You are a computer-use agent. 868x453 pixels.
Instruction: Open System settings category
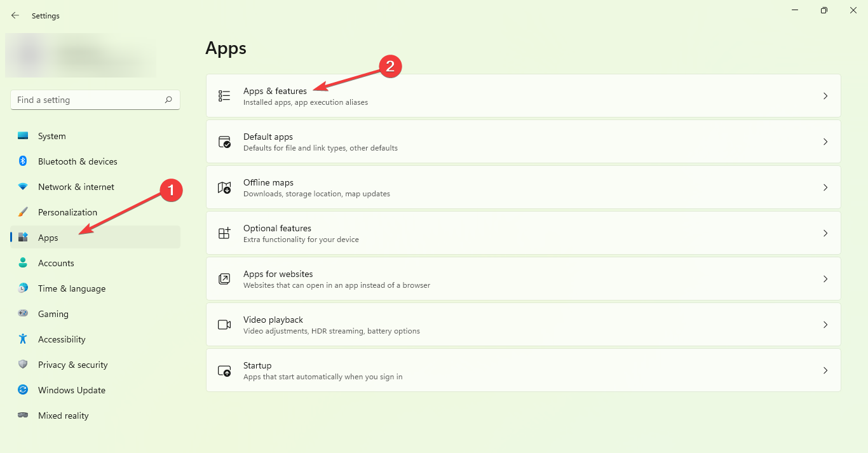pyautogui.click(x=95, y=136)
